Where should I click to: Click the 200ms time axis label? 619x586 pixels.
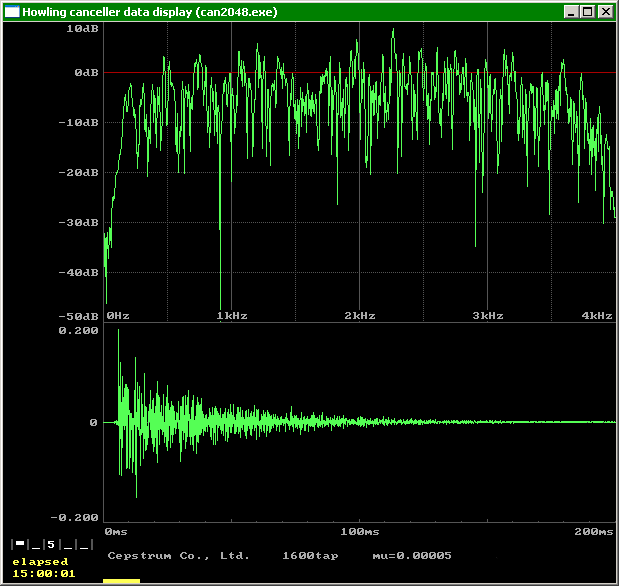pyautogui.click(x=596, y=531)
